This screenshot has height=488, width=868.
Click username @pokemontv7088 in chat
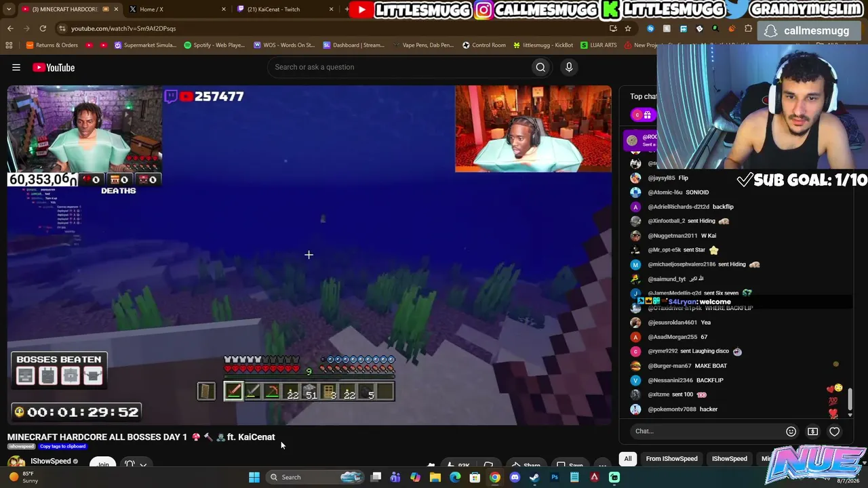tap(673, 409)
